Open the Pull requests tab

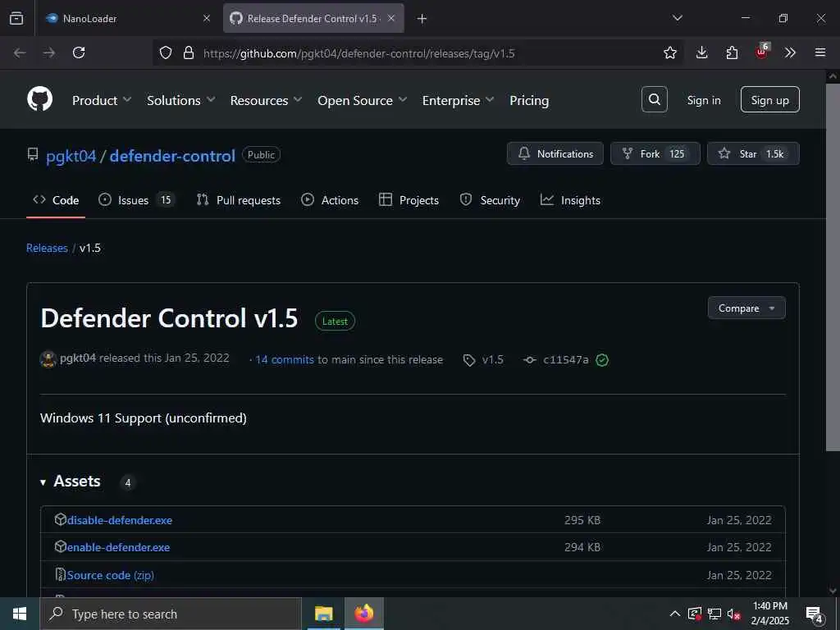pyautogui.click(x=239, y=200)
